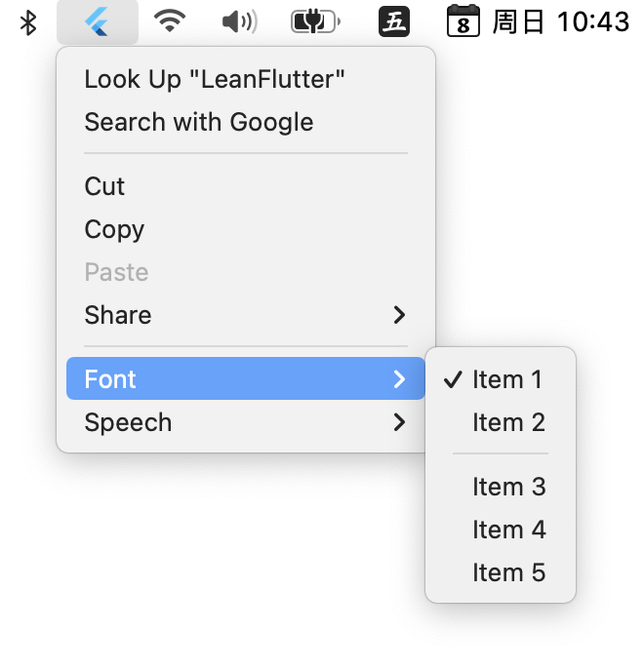Expand the Share submenu arrow
The height and width of the screenshot is (669, 644).
click(x=399, y=315)
